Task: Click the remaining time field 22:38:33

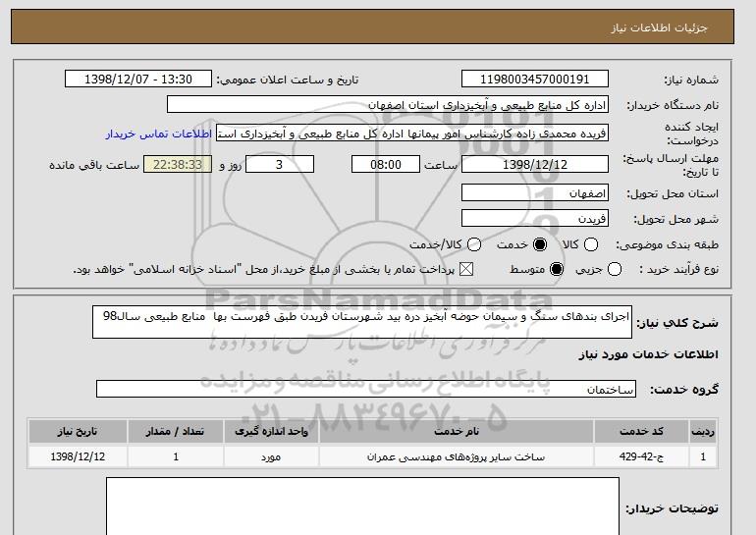Action: click(178, 164)
